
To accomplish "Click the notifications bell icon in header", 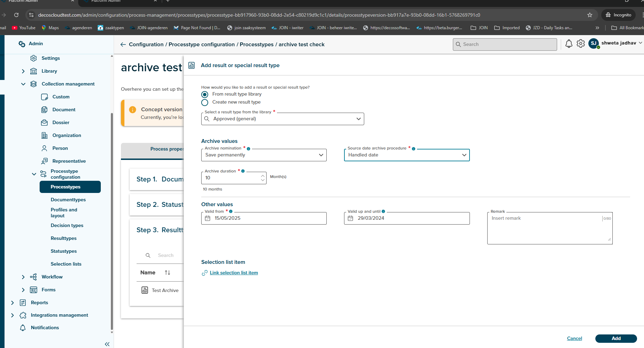I will (569, 44).
